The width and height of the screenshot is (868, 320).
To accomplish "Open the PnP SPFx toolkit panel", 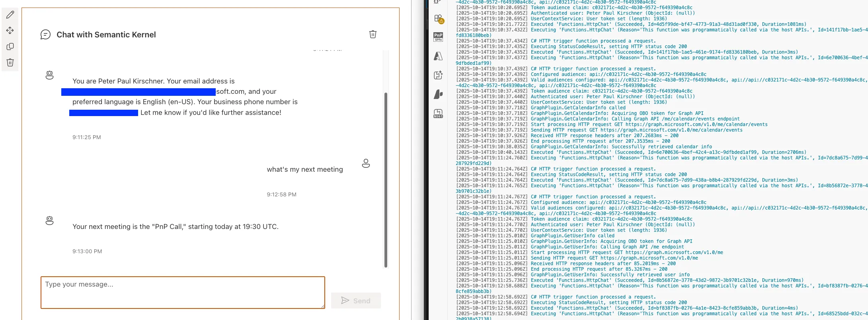I will [x=438, y=37].
